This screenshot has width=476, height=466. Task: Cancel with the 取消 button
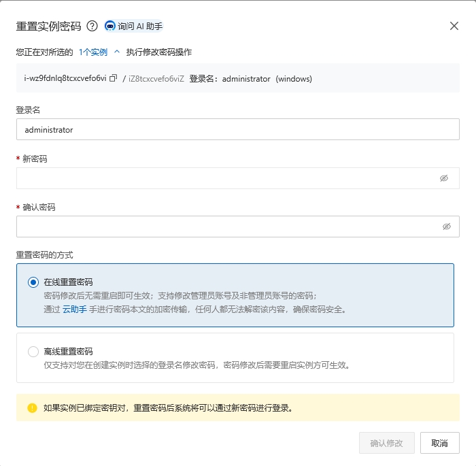(x=439, y=444)
